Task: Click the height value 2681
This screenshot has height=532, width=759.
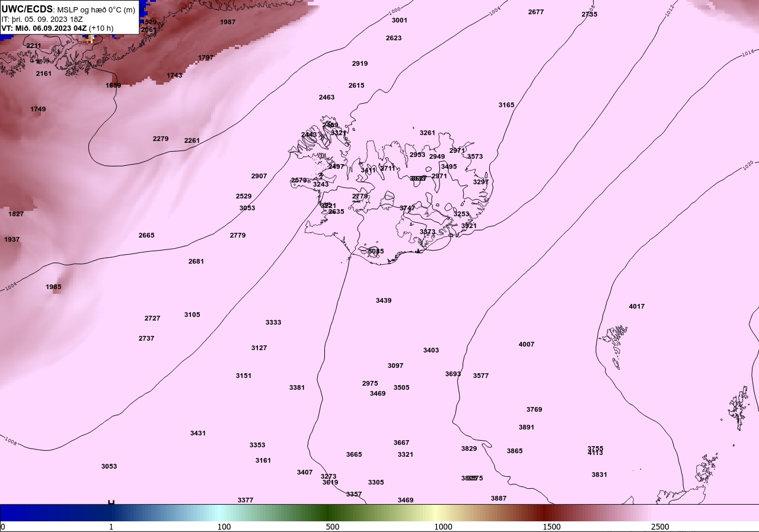Action: click(x=196, y=261)
